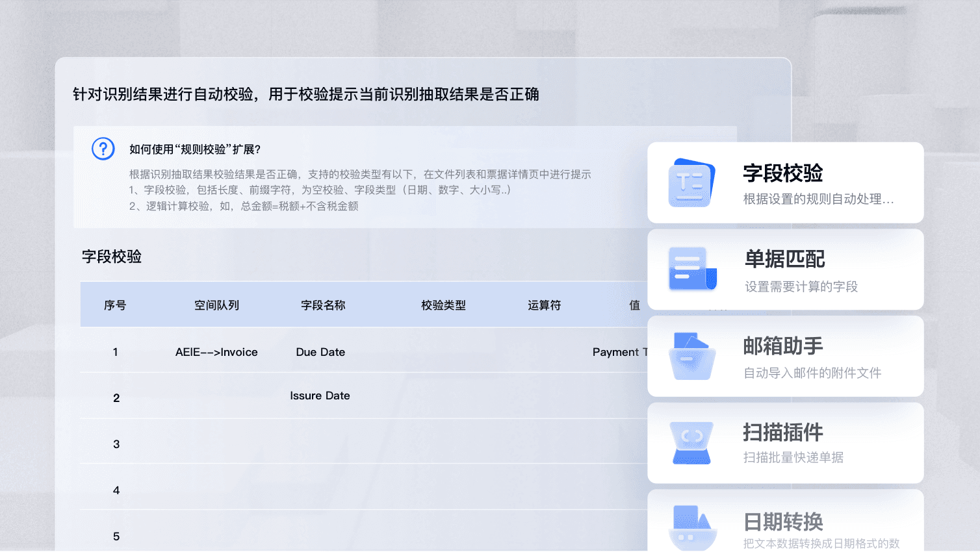Click the 字段校验 section heading above the table
980x552 pixels.
coord(112,257)
